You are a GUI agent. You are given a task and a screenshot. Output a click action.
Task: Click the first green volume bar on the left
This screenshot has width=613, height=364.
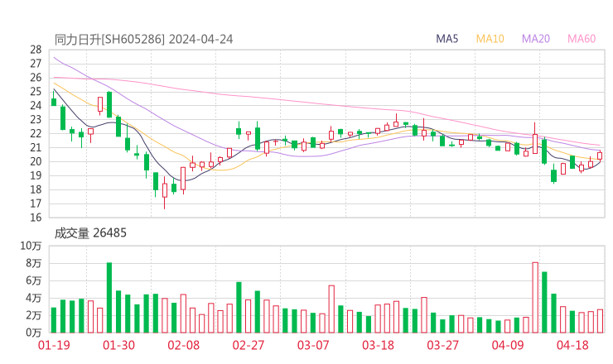[54, 320]
